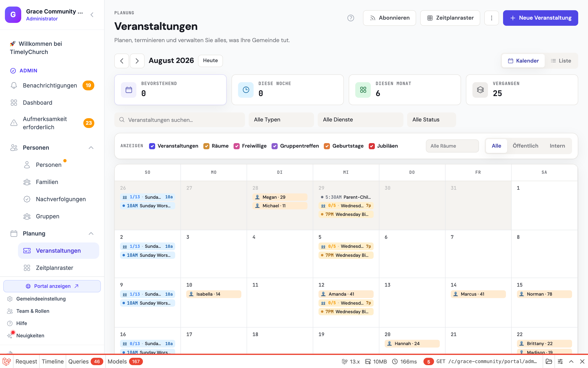The width and height of the screenshot is (588, 368).
Task: Select the Öffentlich visibility filter
Action: [x=525, y=146]
